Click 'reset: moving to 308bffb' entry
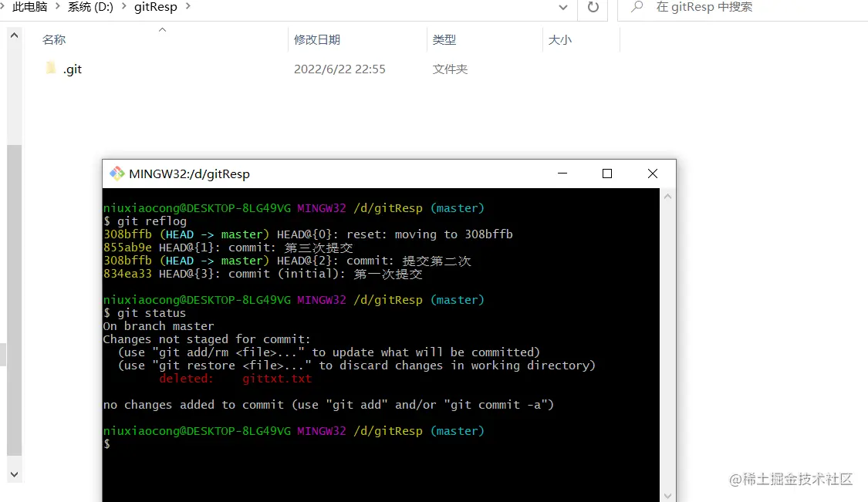Viewport: 868px width, 502px height. click(430, 234)
